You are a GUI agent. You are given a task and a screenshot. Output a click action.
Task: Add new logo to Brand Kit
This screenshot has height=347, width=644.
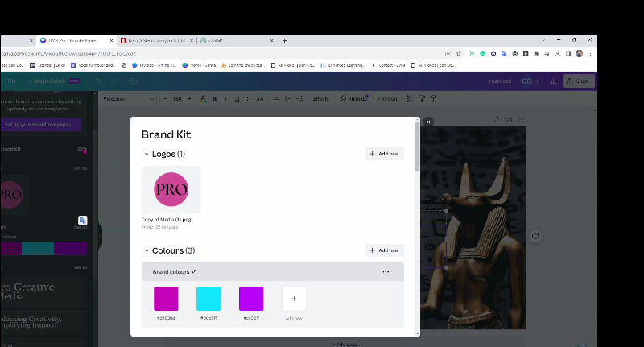coord(385,154)
